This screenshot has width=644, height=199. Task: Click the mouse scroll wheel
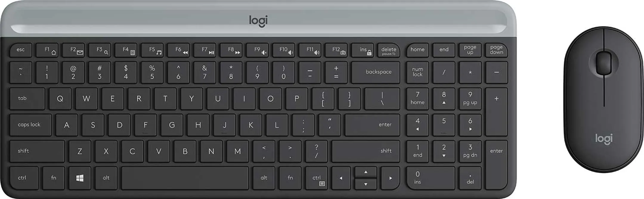(x=604, y=62)
